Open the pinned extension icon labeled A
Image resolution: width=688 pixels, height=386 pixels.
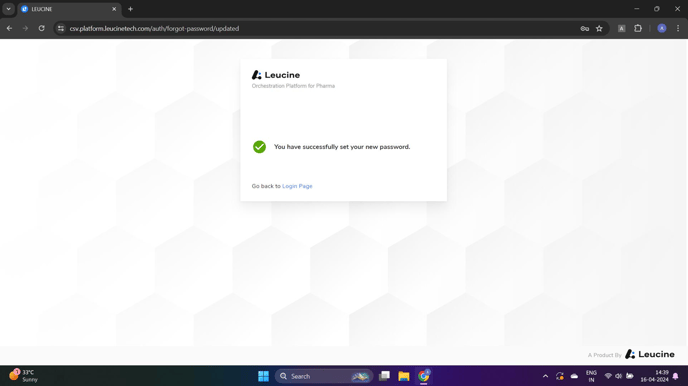click(621, 29)
